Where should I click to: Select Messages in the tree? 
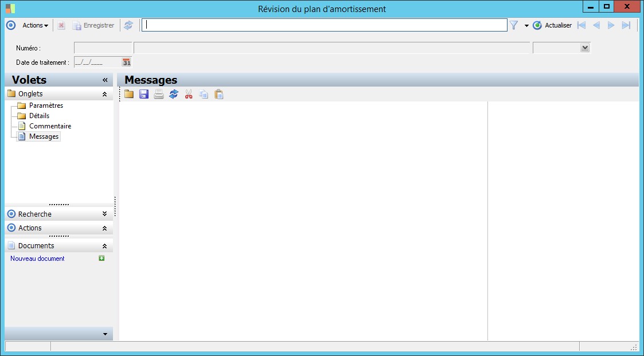click(44, 136)
